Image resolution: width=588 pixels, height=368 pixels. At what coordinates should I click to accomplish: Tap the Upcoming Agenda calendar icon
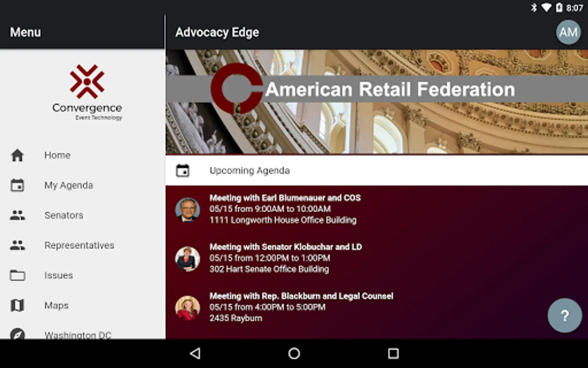(x=183, y=171)
